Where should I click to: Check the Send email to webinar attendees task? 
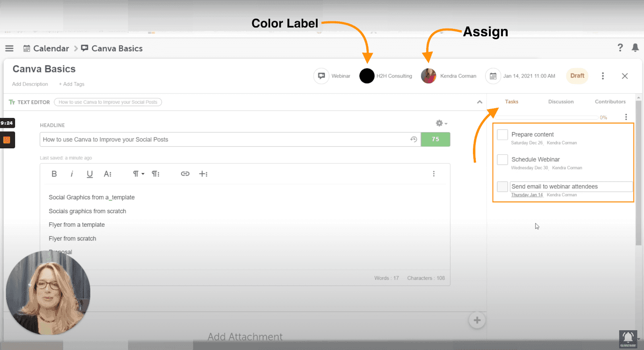502,186
